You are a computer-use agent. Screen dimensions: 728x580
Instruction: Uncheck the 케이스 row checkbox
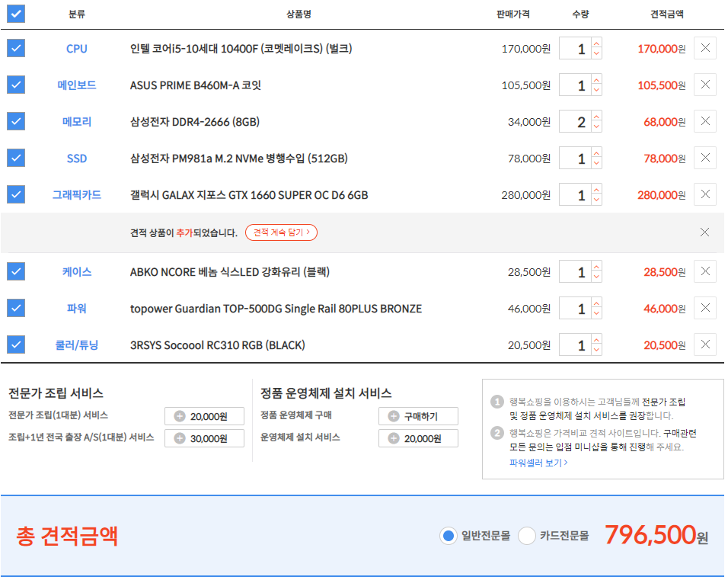16,271
